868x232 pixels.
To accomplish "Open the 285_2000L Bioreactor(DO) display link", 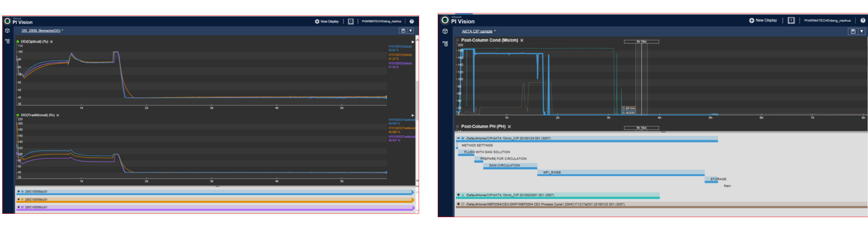I will pyautogui.click(x=41, y=31).
